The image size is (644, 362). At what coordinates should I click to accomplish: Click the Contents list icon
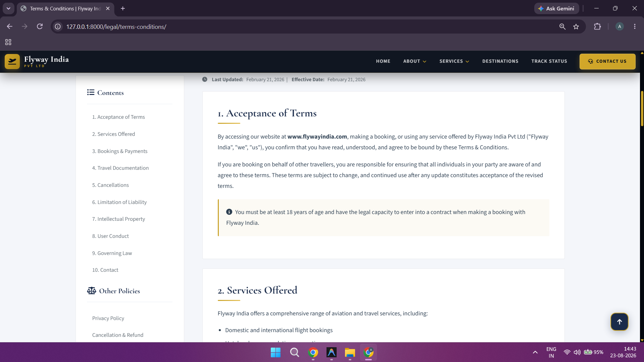tap(91, 92)
